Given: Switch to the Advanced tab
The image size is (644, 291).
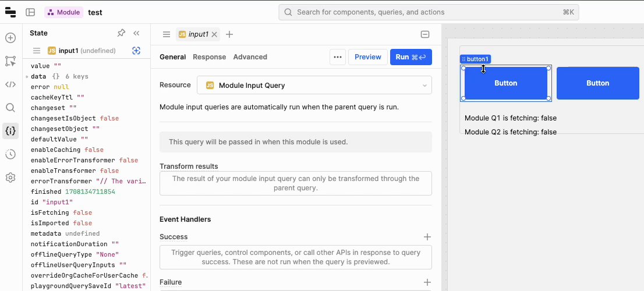Looking at the screenshot, I should [250, 57].
